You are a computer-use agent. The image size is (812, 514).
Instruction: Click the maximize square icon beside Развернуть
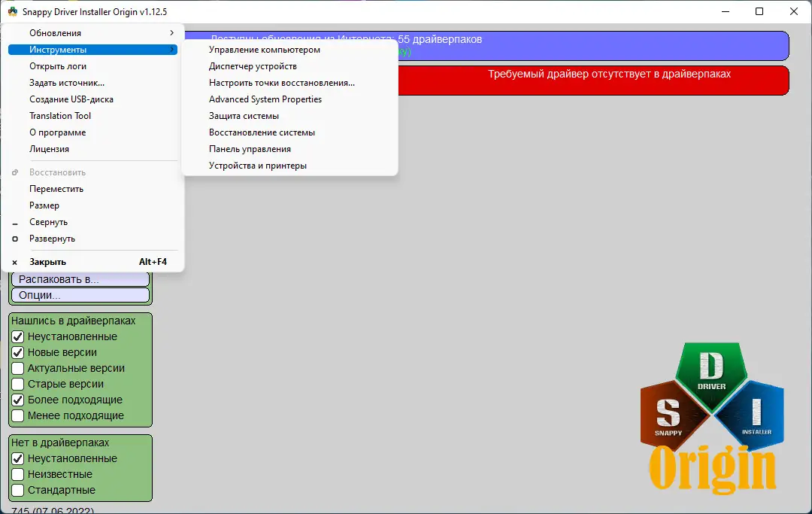coord(14,239)
